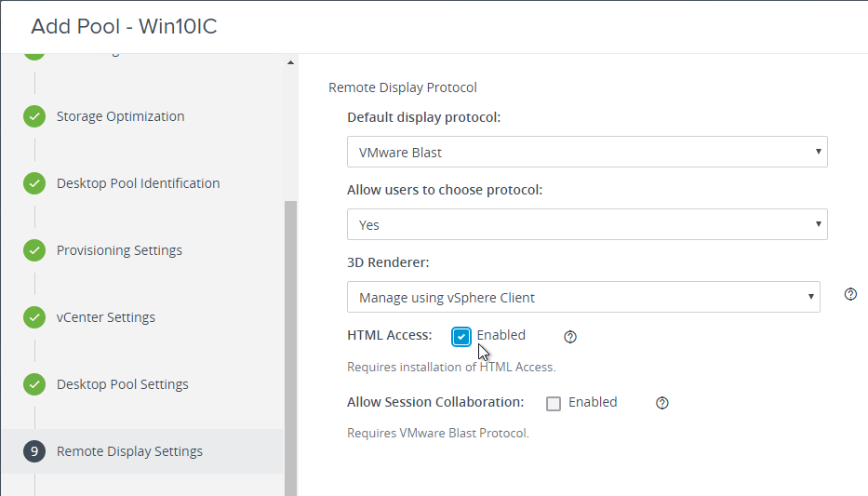Open the Default display protocol dropdown
This screenshot has width=868, height=496.
[x=587, y=152]
